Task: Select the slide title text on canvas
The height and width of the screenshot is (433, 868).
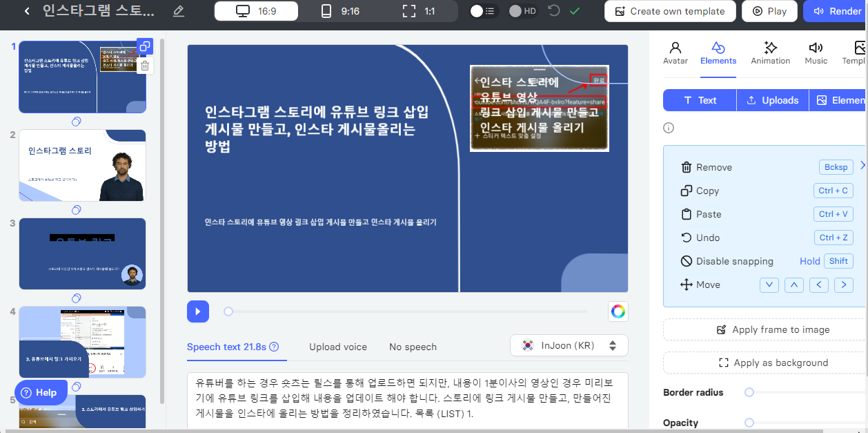Action: [317, 129]
